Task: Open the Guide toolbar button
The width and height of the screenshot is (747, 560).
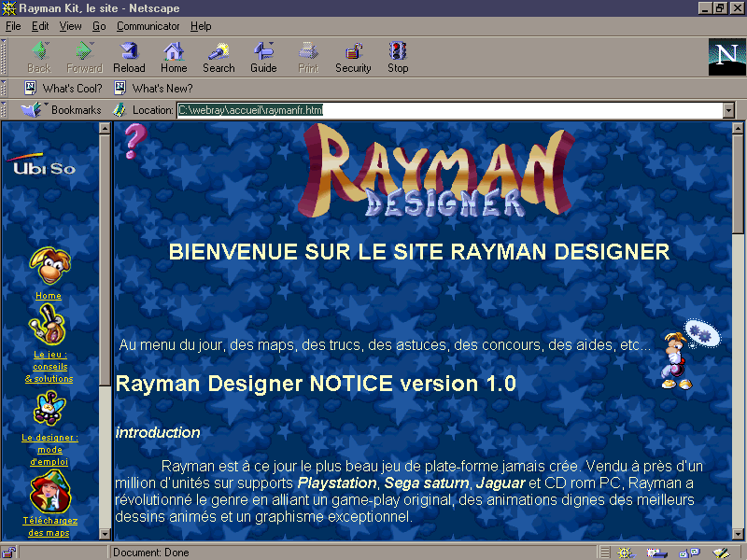Action: pyautogui.click(x=263, y=58)
